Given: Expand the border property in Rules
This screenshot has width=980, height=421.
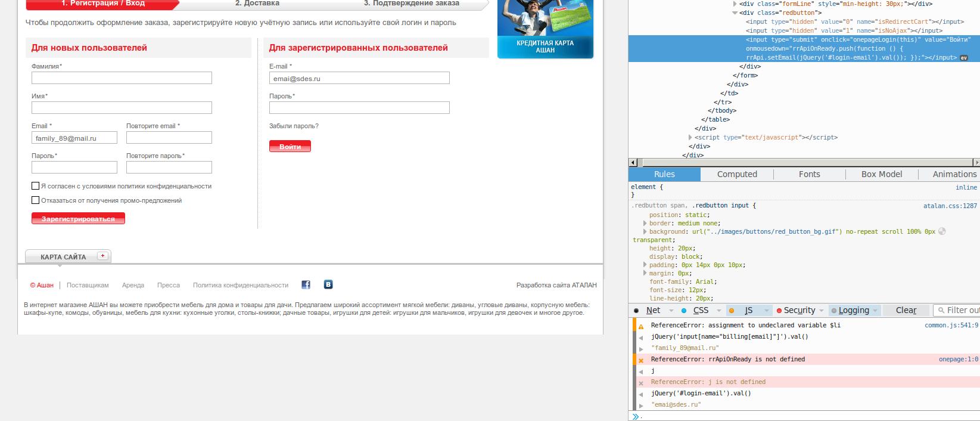Looking at the screenshot, I should point(645,223).
